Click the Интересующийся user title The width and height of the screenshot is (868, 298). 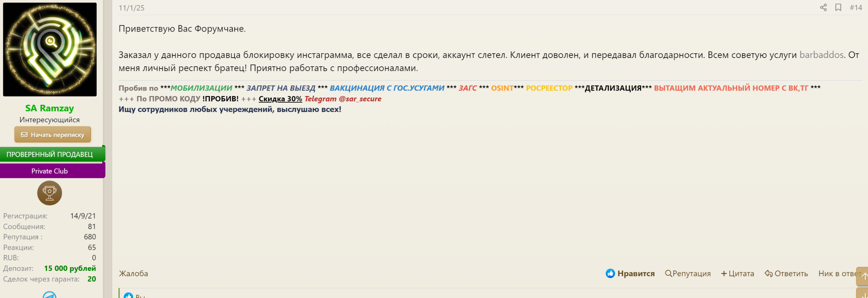coord(50,120)
